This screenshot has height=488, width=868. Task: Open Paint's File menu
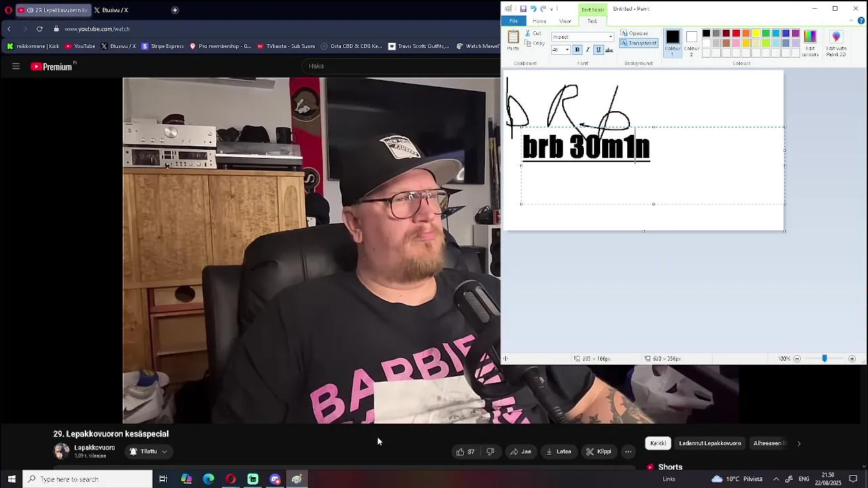pyautogui.click(x=513, y=21)
